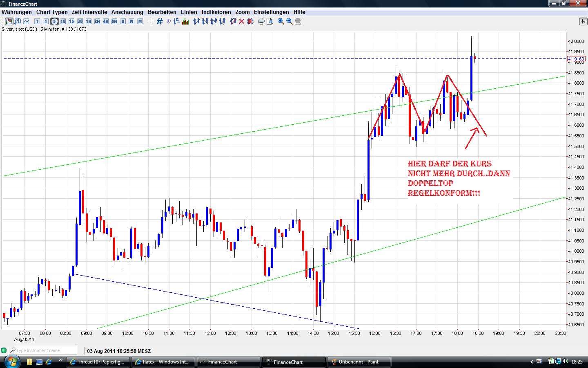Print the chart using printer icon
588x368 pixels.
point(261,21)
